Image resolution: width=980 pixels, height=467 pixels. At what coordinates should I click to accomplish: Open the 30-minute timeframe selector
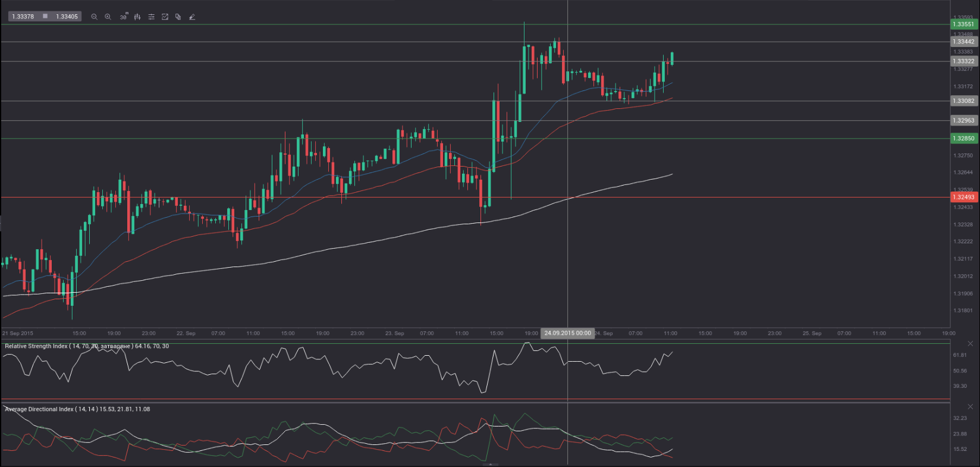pos(123,17)
